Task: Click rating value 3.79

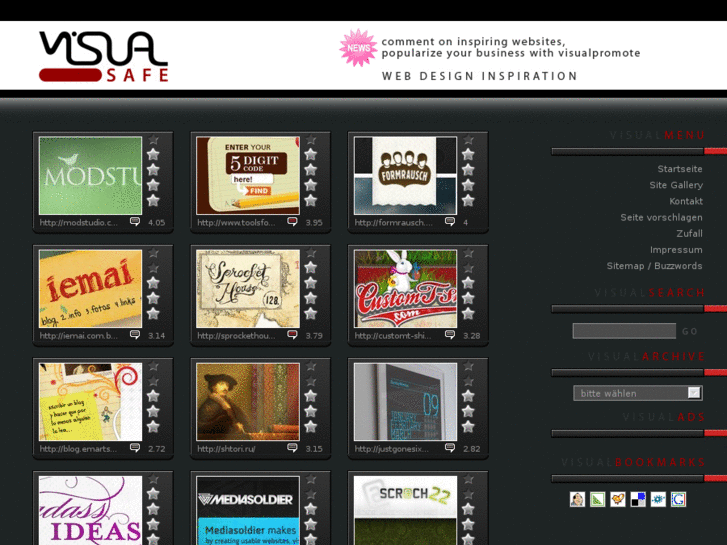Action: [314, 336]
